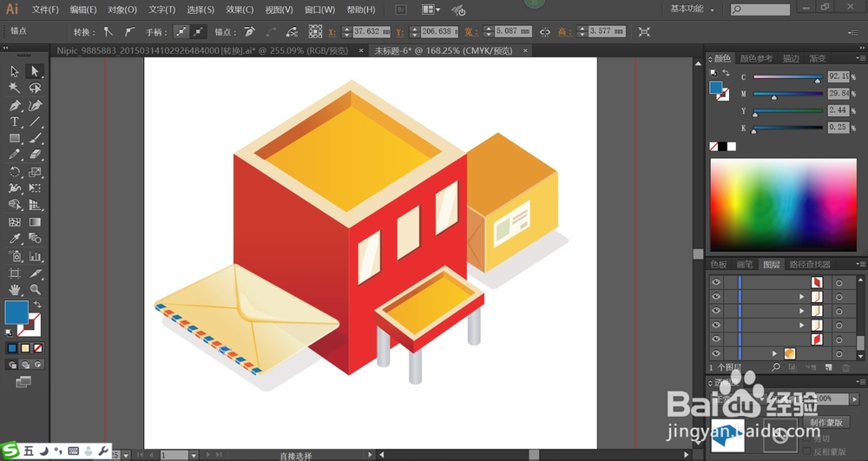The image size is (868, 461).
Task: Select the Type tool
Action: click(x=15, y=122)
